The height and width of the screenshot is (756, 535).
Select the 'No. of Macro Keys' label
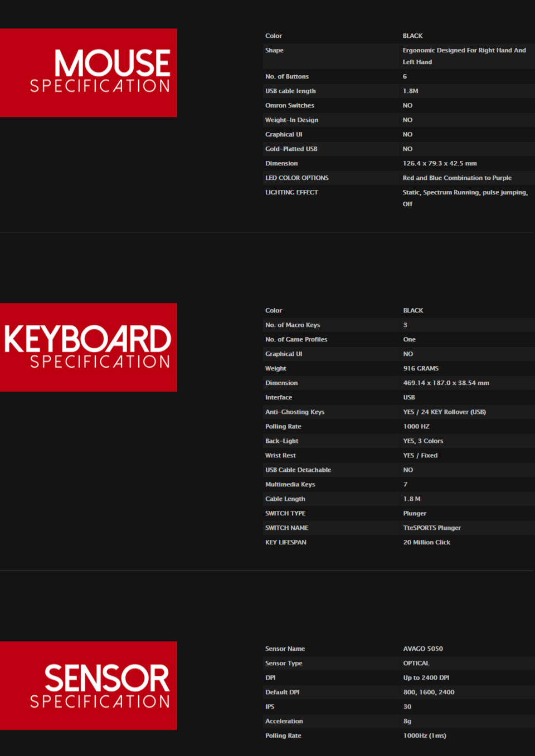coord(293,325)
